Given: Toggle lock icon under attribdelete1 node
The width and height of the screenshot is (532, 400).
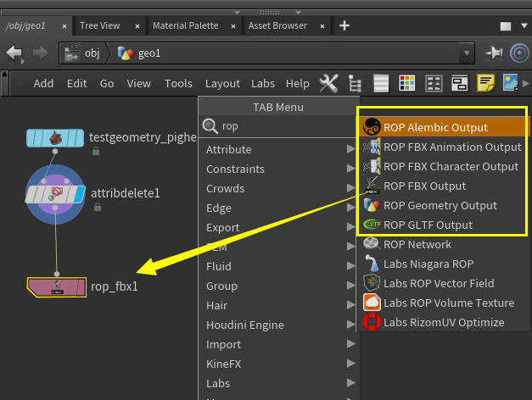Looking at the screenshot, I should pyautogui.click(x=98, y=207).
